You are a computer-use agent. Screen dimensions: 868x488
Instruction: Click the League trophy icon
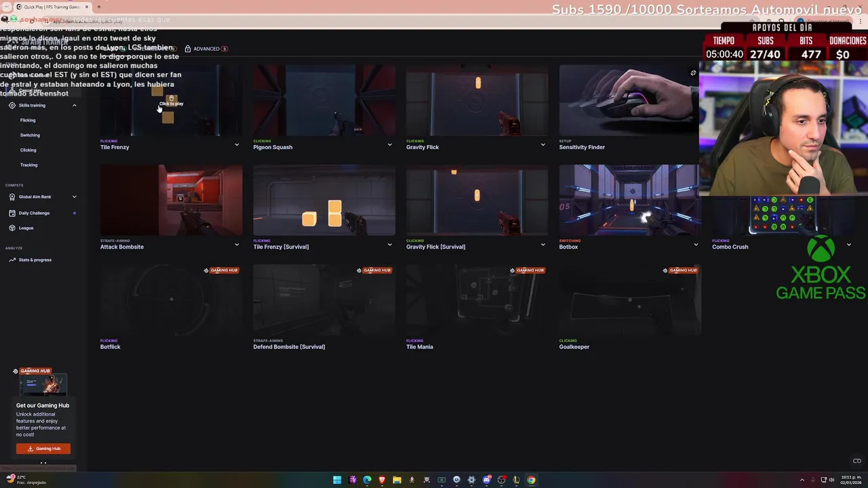point(12,228)
